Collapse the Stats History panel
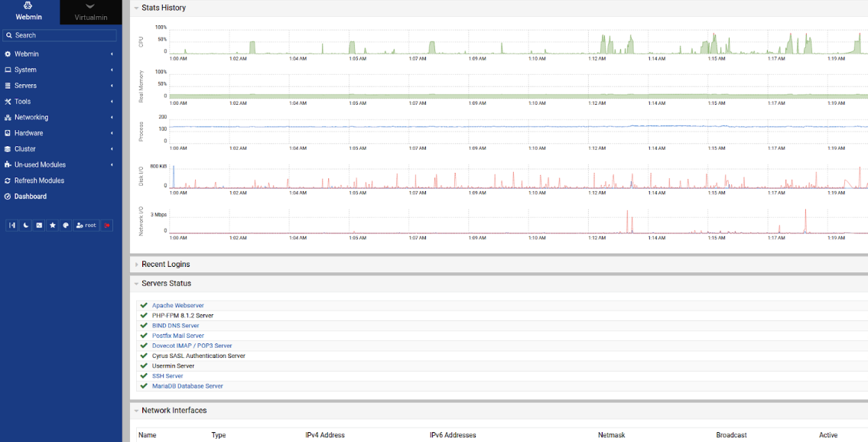This screenshot has width=868, height=442. pyautogui.click(x=137, y=8)
